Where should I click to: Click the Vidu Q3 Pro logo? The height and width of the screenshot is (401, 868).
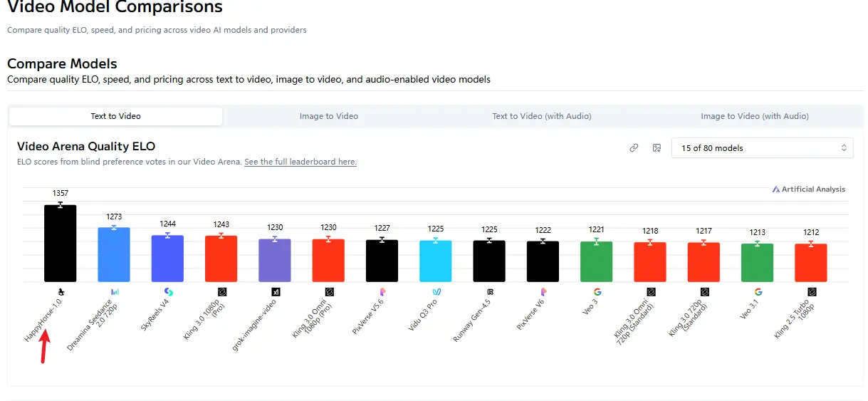(x=436, y=292)
